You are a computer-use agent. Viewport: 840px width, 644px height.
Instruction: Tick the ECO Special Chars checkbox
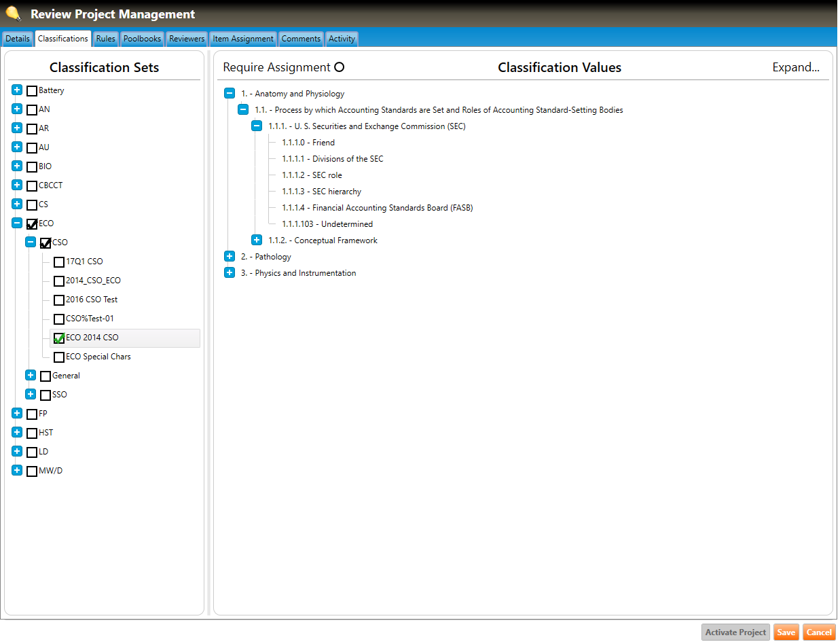pos(59,357)
